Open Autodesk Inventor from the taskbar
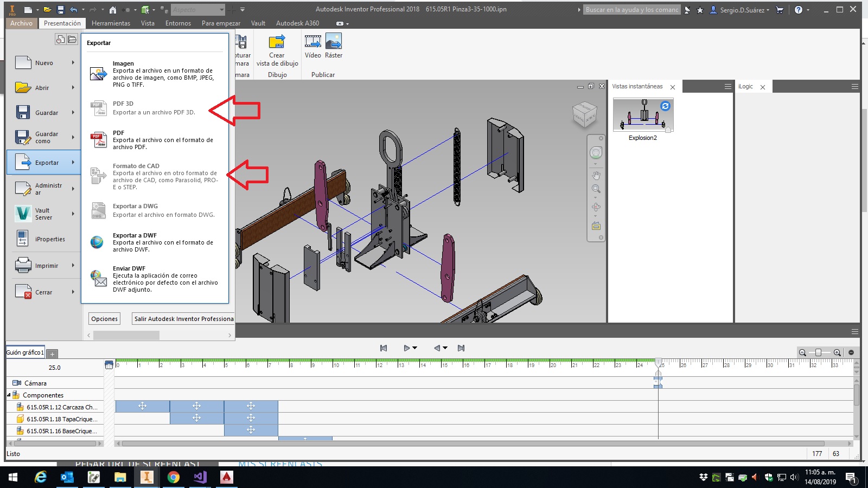Viewport: 868px width, 488px height. point(146,478)
